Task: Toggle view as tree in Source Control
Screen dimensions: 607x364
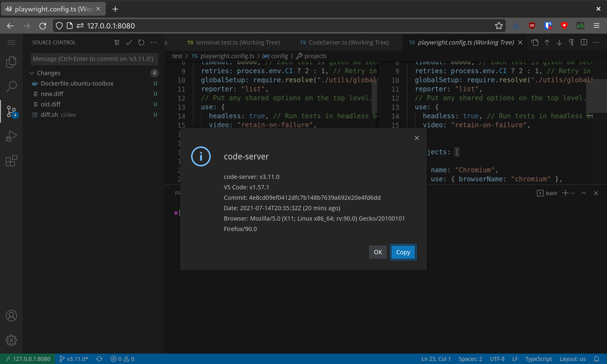Action: (x=117, y=42)
